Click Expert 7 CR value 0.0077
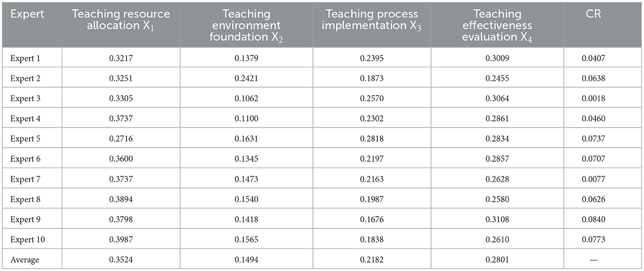 tap(602, 179)
